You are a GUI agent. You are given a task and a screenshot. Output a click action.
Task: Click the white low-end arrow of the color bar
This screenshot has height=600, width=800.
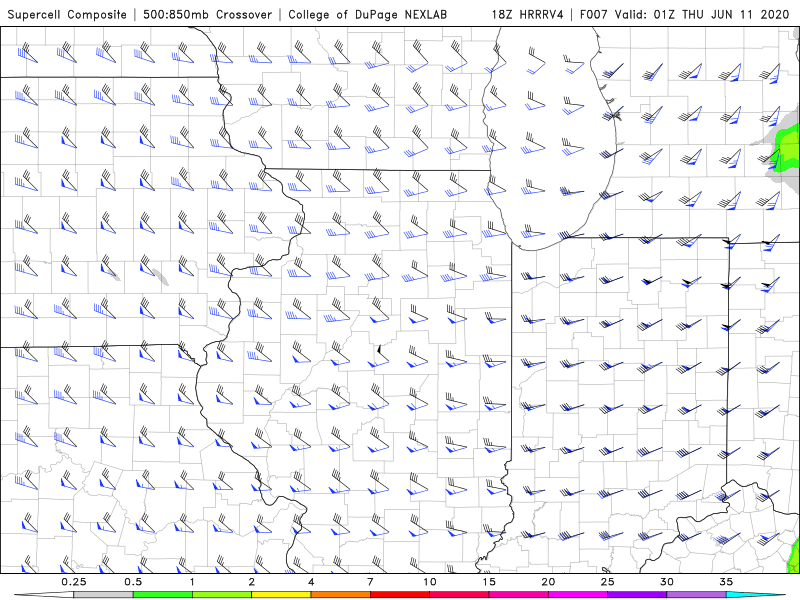pyautogui.click(x=44, y=595)
